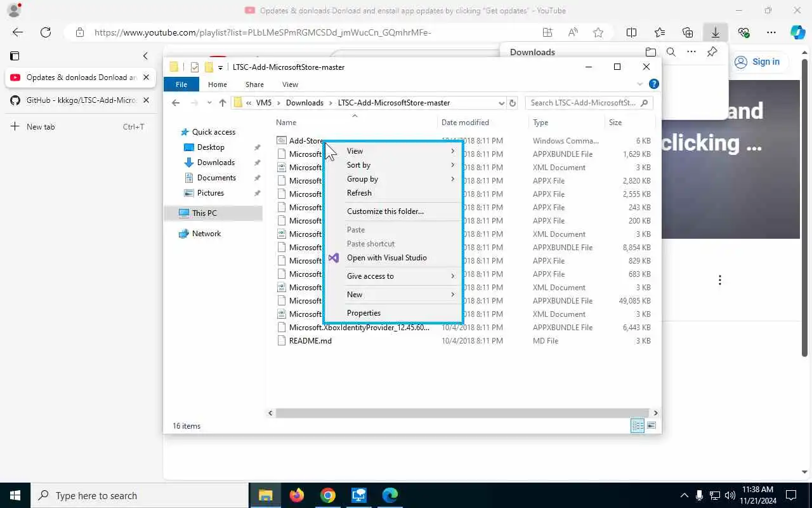Open the Windows Start menu
Image resolution: width=812 pixels, height=508 pixels.
click(15, 495)
